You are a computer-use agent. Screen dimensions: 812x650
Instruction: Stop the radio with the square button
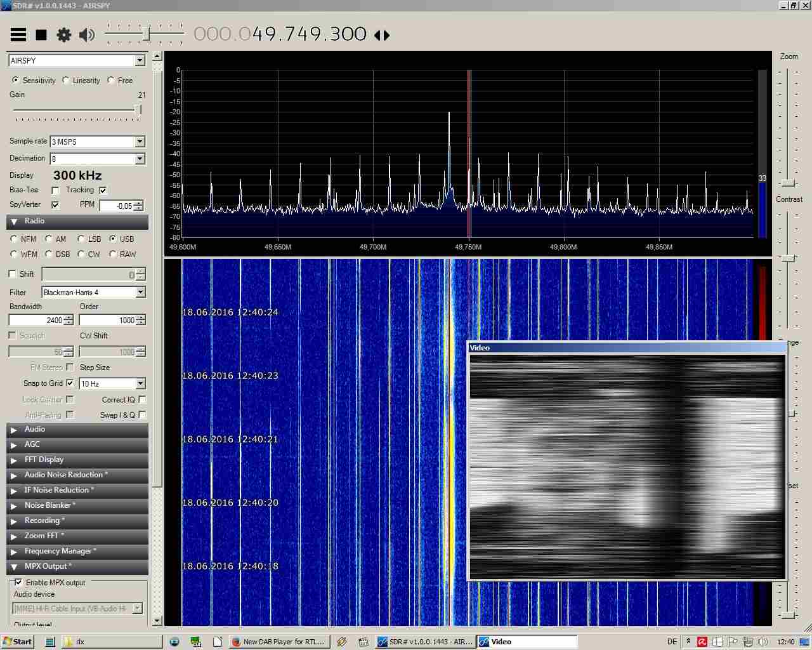(x=41, y=35)
